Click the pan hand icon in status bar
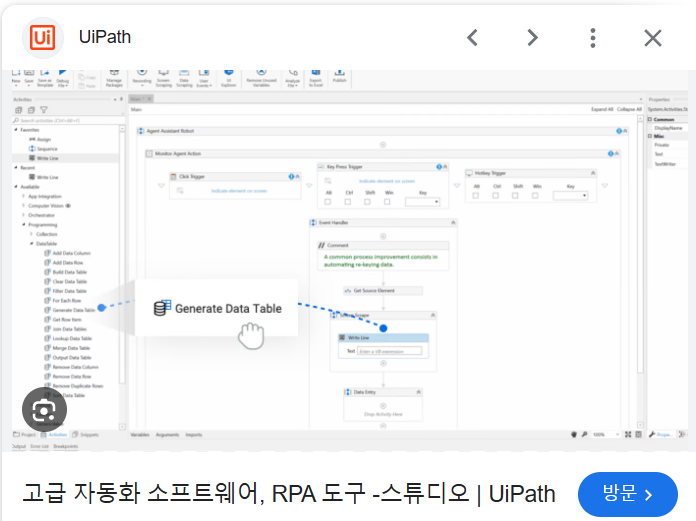This screenshot has height=521, width=696. 574,434
